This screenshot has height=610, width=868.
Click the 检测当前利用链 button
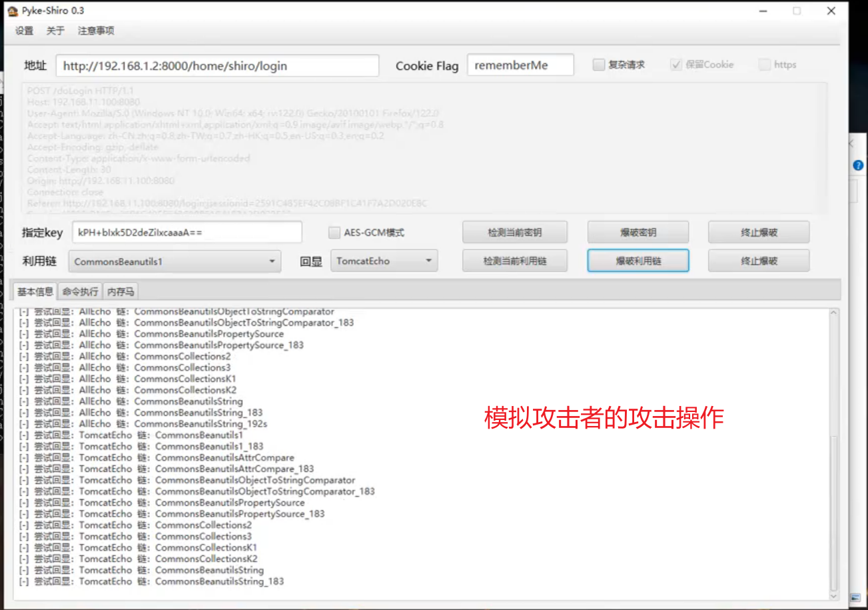[x=514, y=261]
